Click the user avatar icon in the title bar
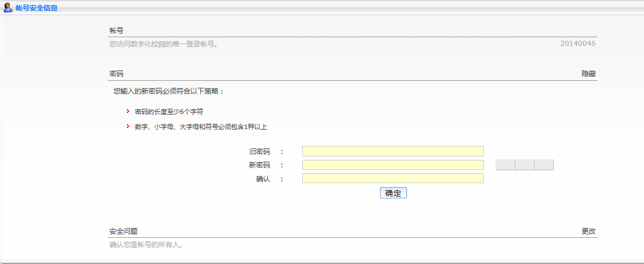644x264 pixels. [x=8, y=8]
